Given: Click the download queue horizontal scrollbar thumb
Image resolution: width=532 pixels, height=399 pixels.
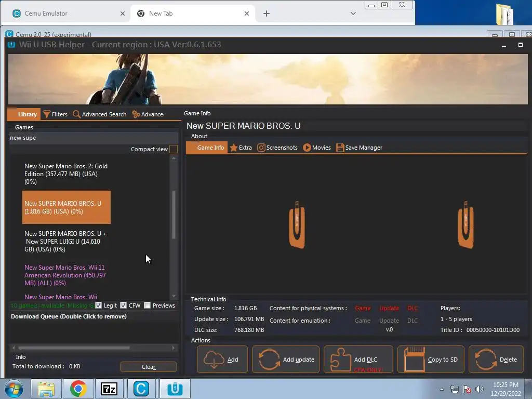Looking at the screenshot, I should (x=74, y=348).
